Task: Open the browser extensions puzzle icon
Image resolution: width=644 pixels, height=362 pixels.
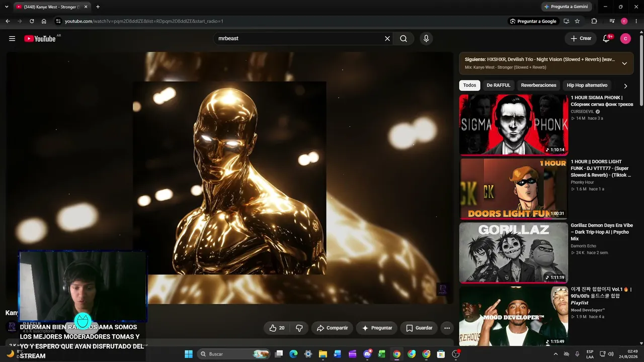Action: [x=594, y=21]
